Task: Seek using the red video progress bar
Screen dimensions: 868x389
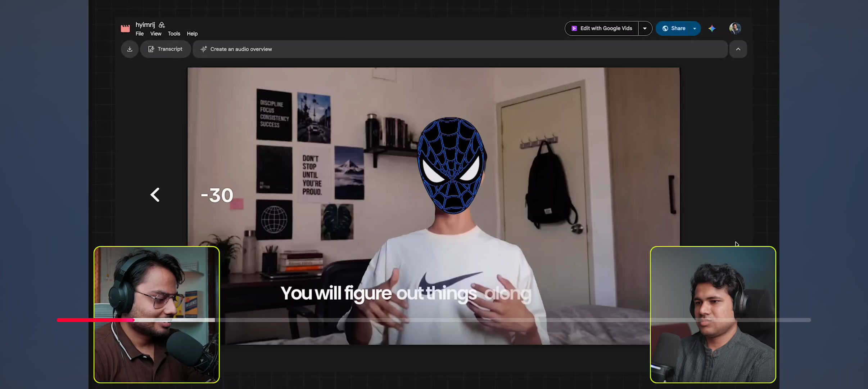Action: (x=434, y=320)
